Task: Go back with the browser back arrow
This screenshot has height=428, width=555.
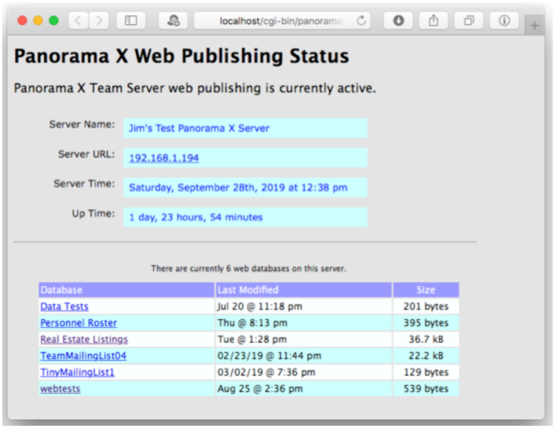Action: coord(78,21)
